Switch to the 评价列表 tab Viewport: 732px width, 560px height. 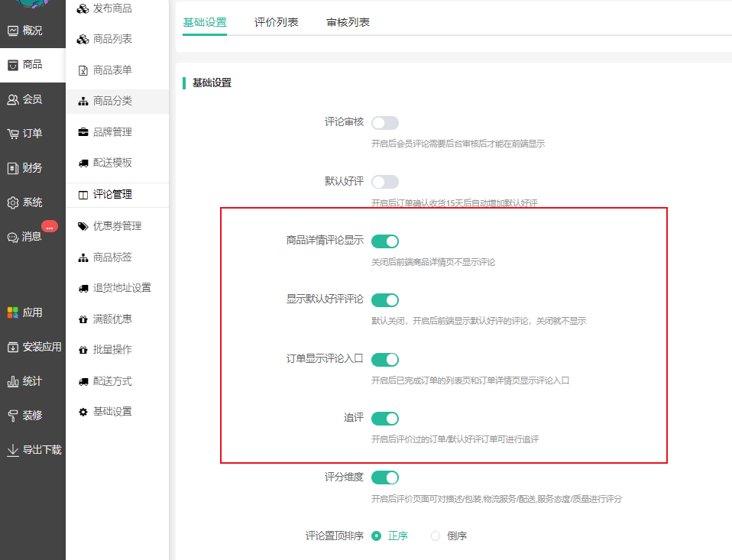coord(276,22)
